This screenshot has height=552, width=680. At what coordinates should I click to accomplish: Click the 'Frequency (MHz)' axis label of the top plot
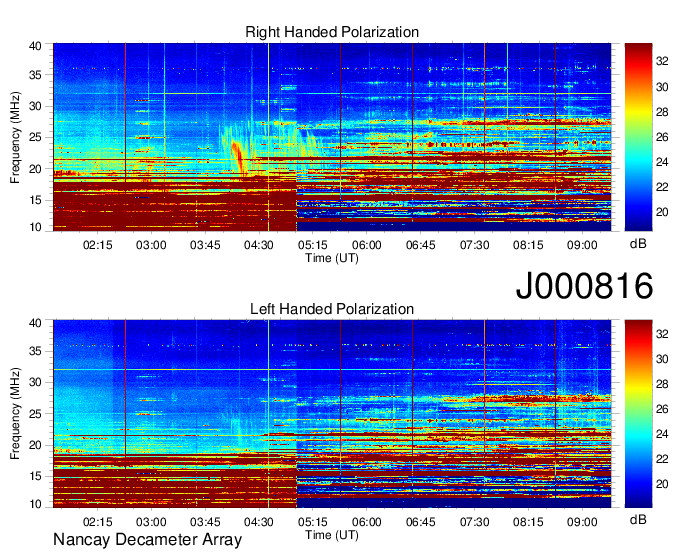[x=15, y=137]
